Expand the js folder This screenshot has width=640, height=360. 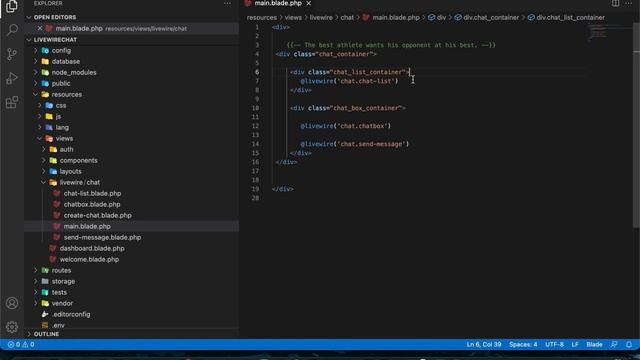[58, 117]
